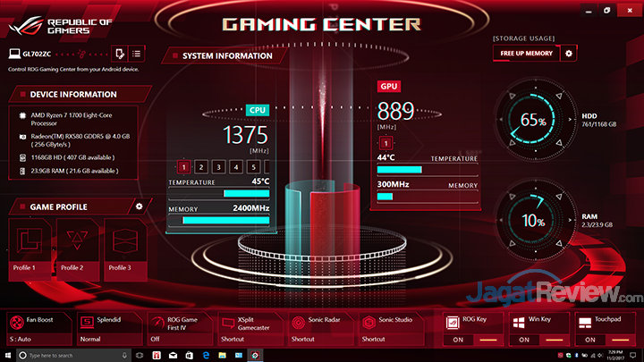The image size is (644, 362).
Task: Open Microsoft Store from the taskbar
Action: [190, 356]
